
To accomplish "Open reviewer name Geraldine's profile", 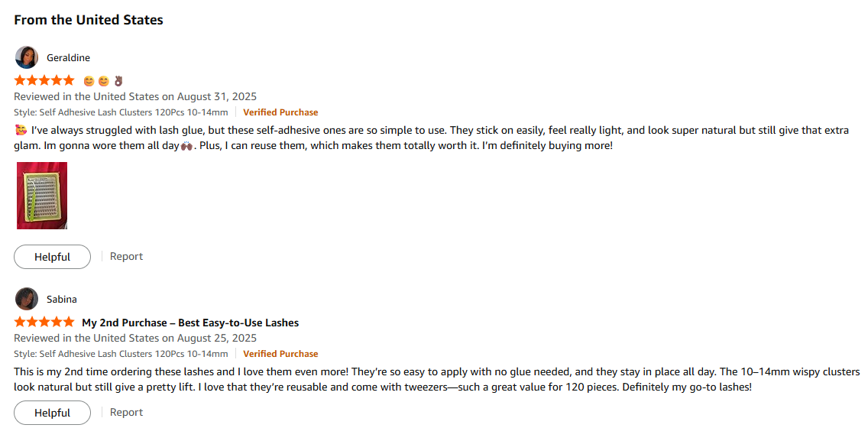I will click(68, 58).
